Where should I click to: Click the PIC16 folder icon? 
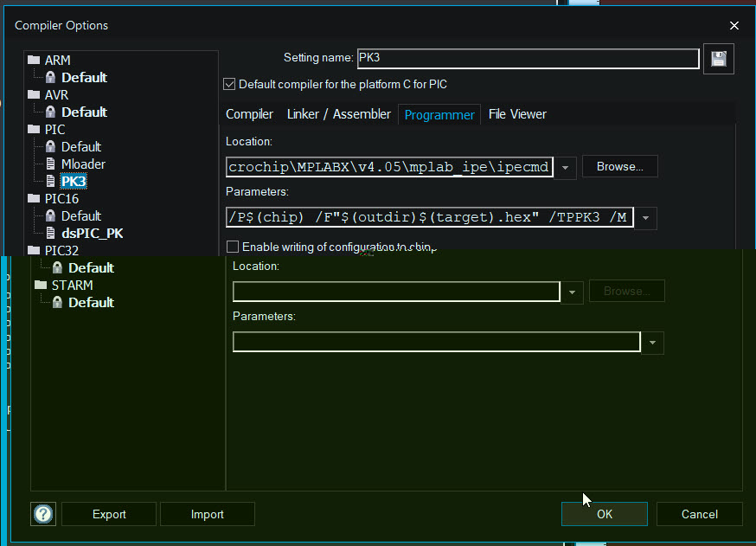click(x=34, y=198)
